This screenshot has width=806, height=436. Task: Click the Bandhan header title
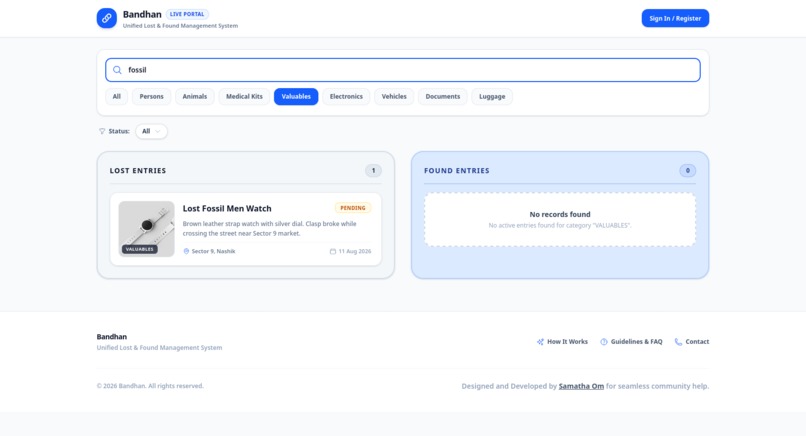click(142, 14)
